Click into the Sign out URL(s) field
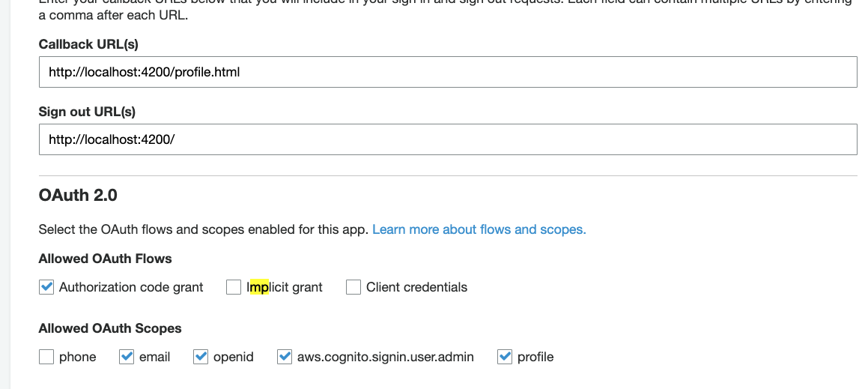The height and width of the screenshot is (389, 868). (x=447, y=139)
